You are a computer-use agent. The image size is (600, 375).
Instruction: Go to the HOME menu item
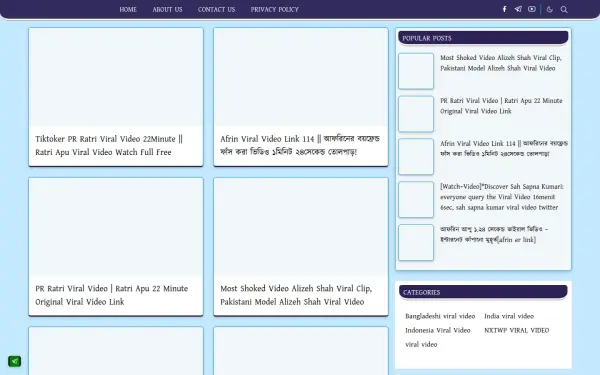pyautogui.click(x=128, y=9)
